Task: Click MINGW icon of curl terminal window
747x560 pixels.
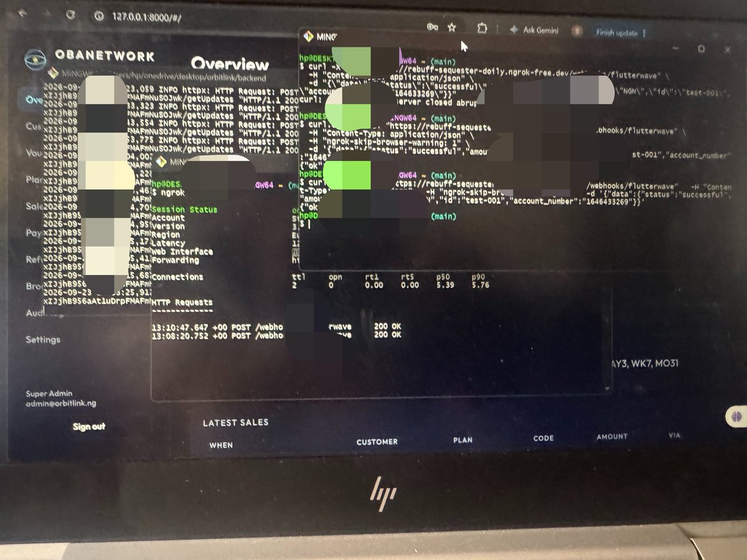Action: 308,36
